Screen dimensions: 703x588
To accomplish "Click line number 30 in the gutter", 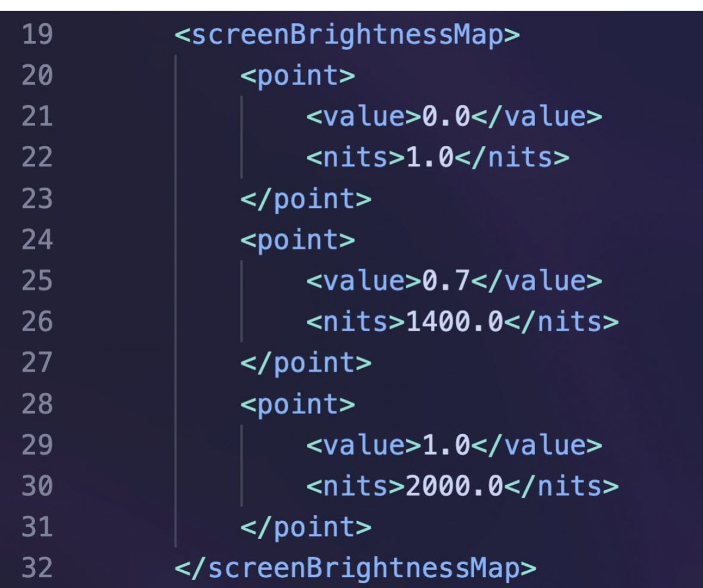I will pyautogui.click(x=37, y=486).
